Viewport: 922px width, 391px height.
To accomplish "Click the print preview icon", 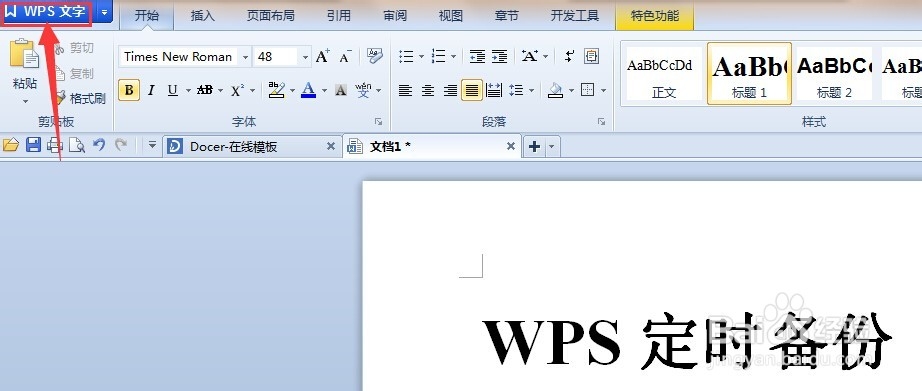I will 77,145.
